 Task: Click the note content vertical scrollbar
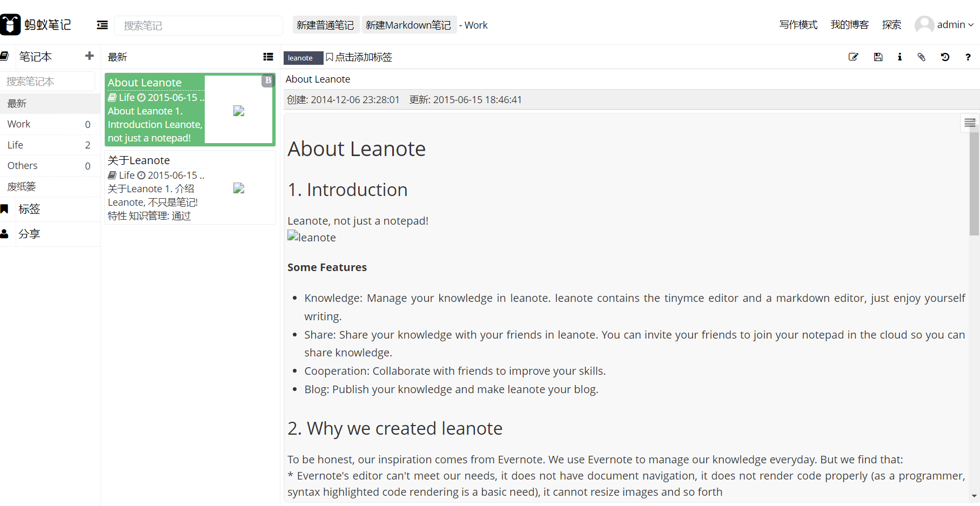974,184
